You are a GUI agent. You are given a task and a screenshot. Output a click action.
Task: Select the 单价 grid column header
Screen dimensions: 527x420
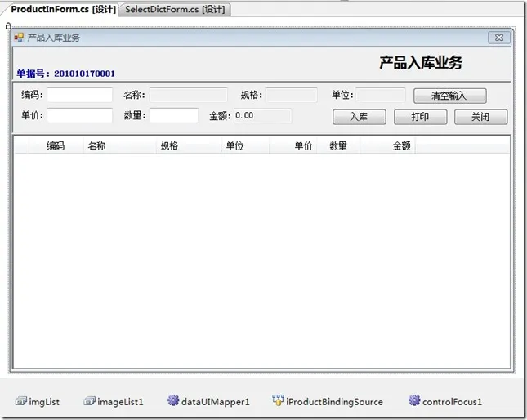(x=293, y=145)
